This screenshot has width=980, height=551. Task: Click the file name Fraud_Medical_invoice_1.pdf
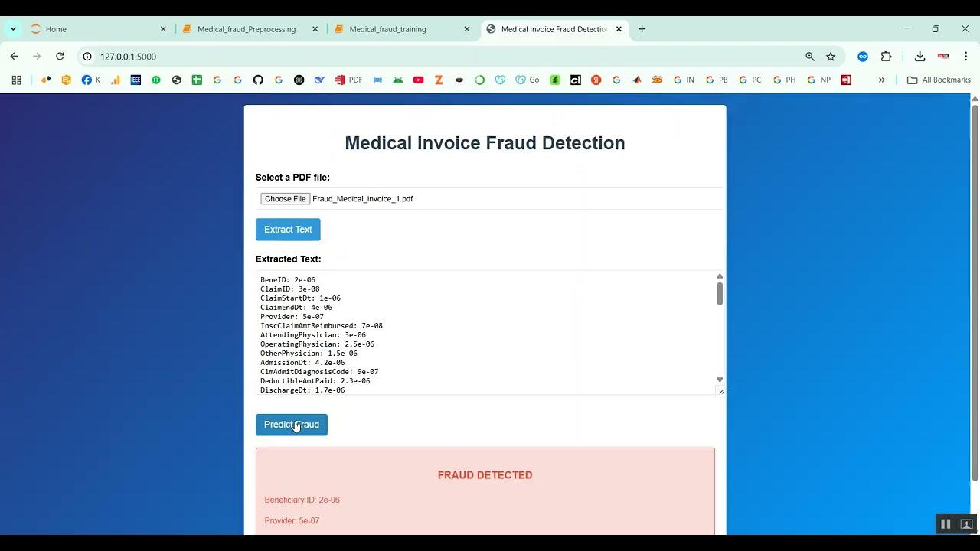(x=362, y=199)
